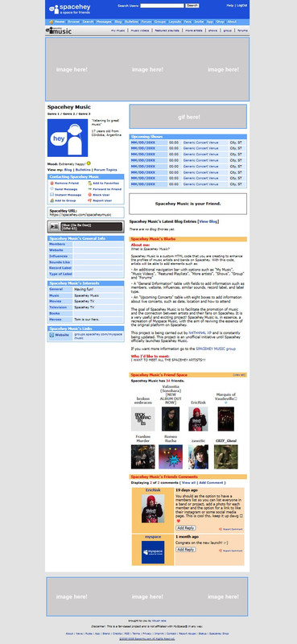Image resolution: width=297 pixels, height=644 pixels.
Task: Click the Website icon in Spacehey Music's Links
Action: (52, 335)
